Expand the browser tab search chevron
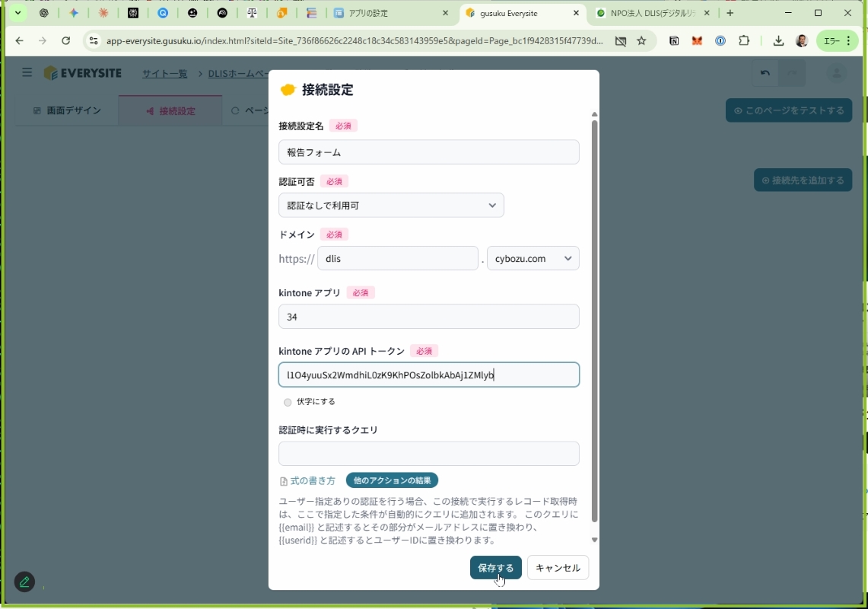The image size is (868, 609). pos(17,13)
